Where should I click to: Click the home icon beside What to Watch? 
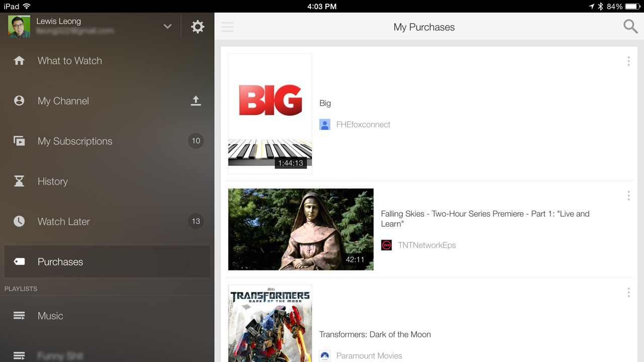(x=19, y=61)
